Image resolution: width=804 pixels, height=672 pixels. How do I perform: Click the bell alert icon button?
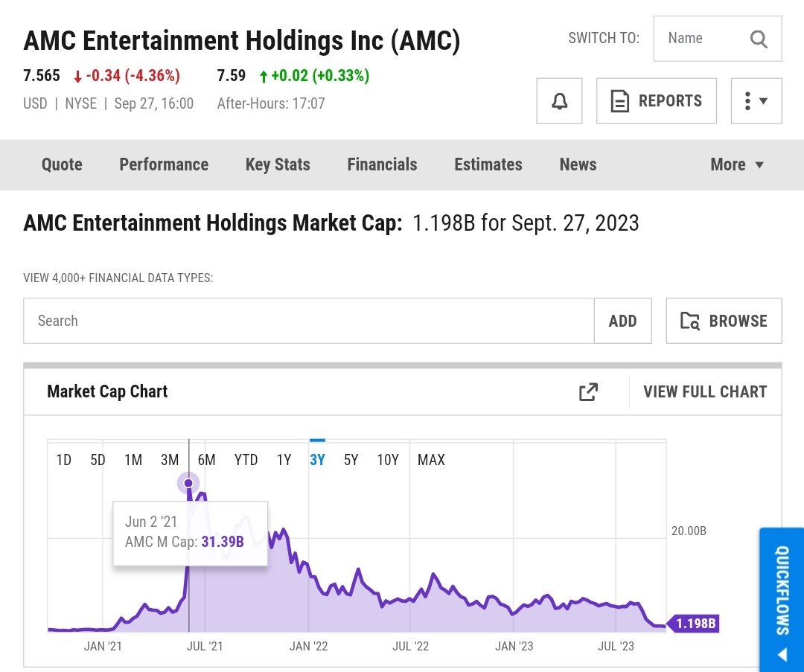click(x=559, y=101)
